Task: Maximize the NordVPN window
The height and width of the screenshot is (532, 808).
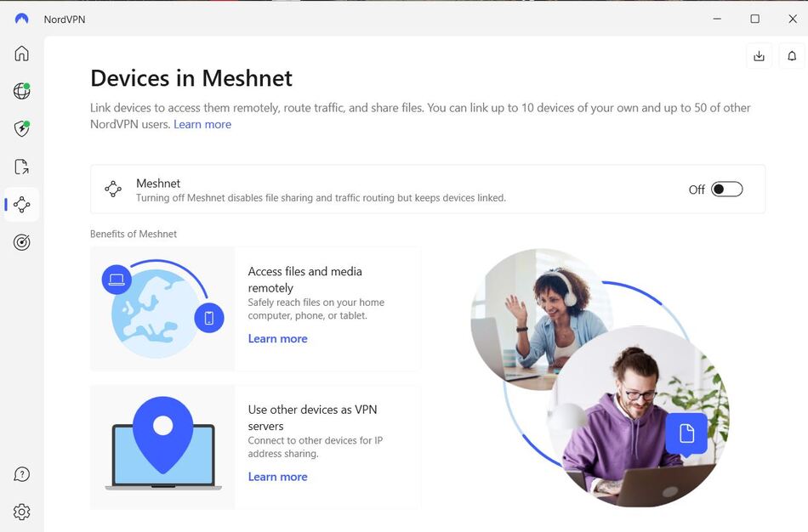Action: pos(755,19)
